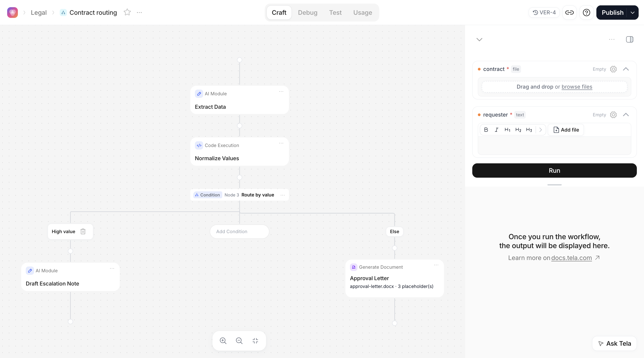Collapse the run panel with top chevron
This screenshot has height=358, width=644.
pos(479,39)
